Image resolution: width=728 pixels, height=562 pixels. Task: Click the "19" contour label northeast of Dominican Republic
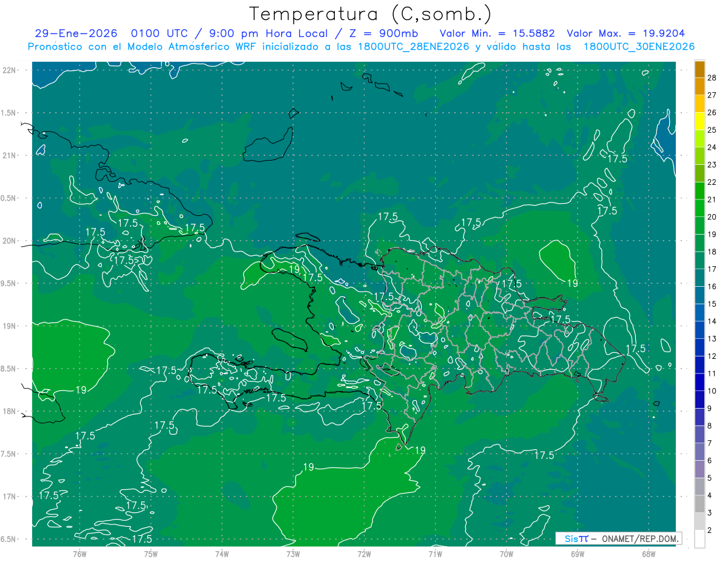572,283
